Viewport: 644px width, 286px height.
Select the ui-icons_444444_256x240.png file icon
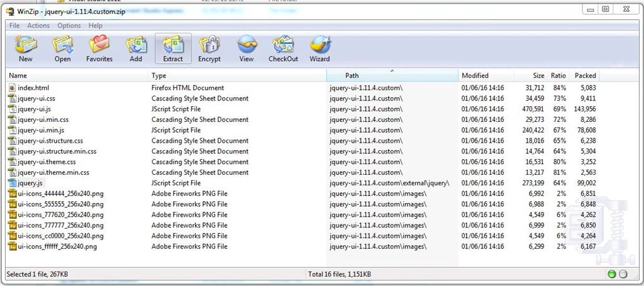12,194
